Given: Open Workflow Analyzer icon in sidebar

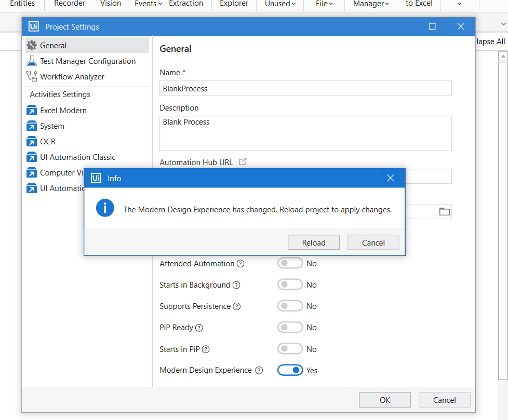Looking at the screenshot, I should coord(32,76).
